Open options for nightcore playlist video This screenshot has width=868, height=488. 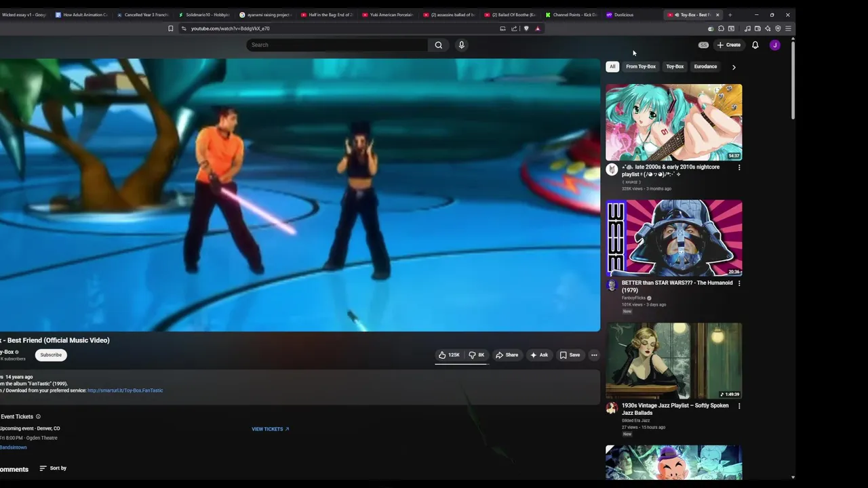click(739, 167)
